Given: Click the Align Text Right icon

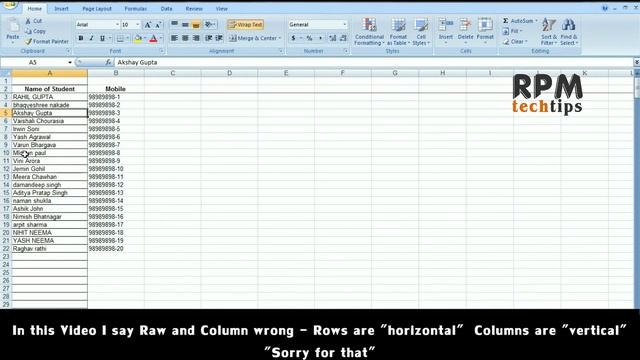Looking at the screenshot, I should pos(196,38).
